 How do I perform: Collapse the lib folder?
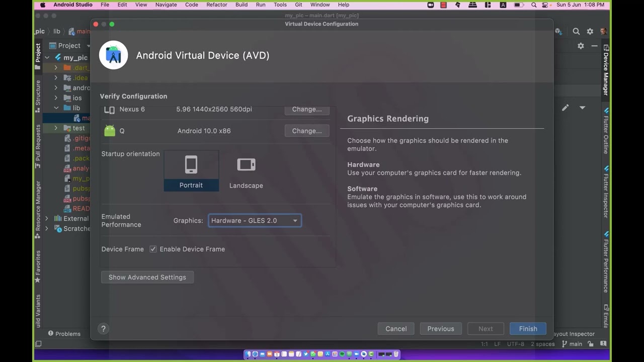(56, 108)
